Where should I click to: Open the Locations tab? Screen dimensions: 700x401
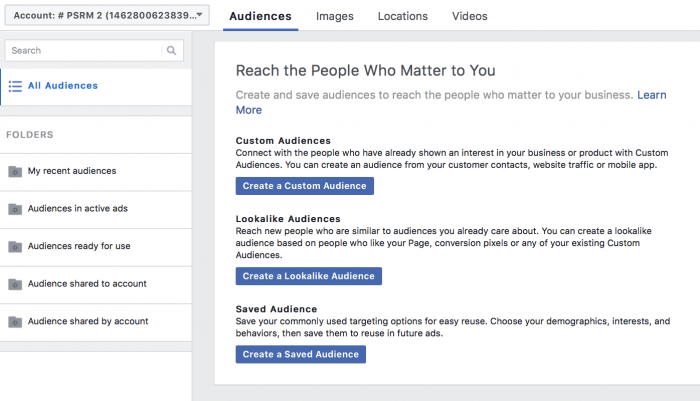(x=402, y=16)
